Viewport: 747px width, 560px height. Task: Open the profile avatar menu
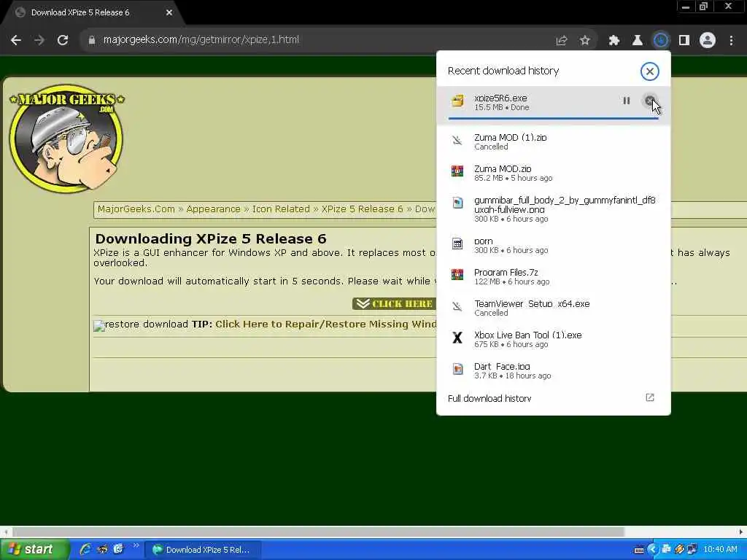point(708,41)
